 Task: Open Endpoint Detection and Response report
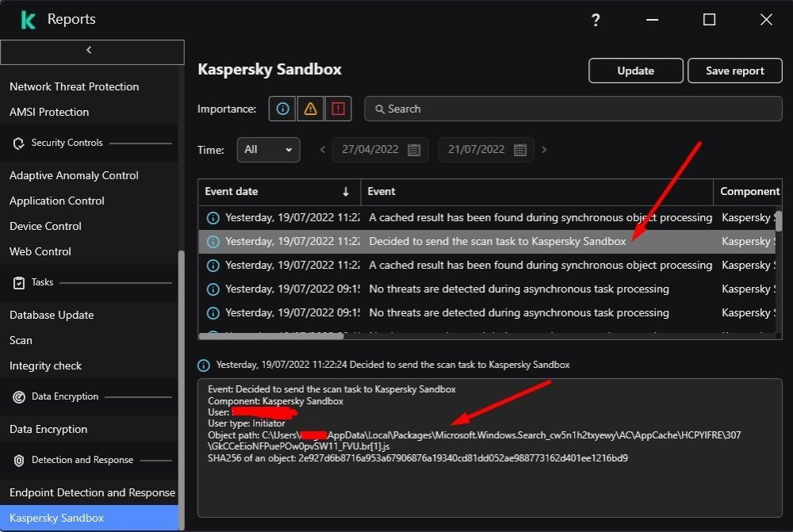(x=92, y=492)
